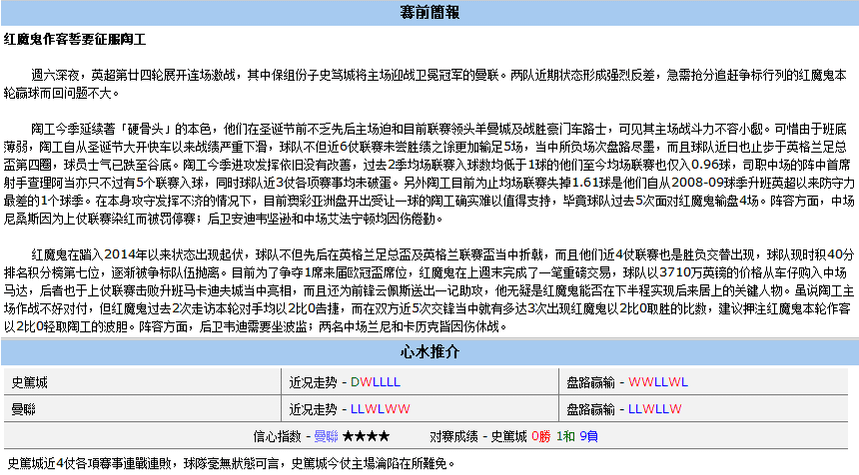Click the 曼聯 handicap record LLWLLW

(655, 409)
